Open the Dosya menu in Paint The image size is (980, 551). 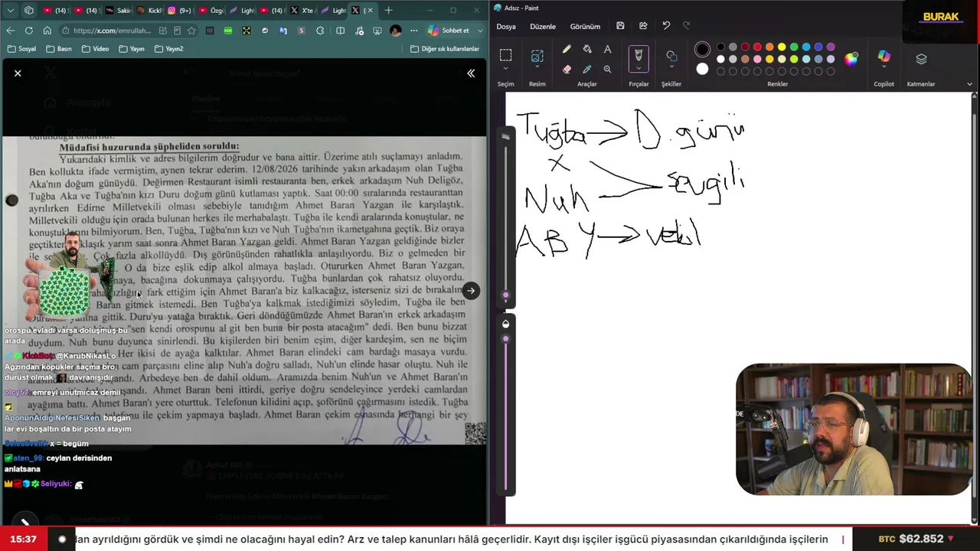click(506, 26)
